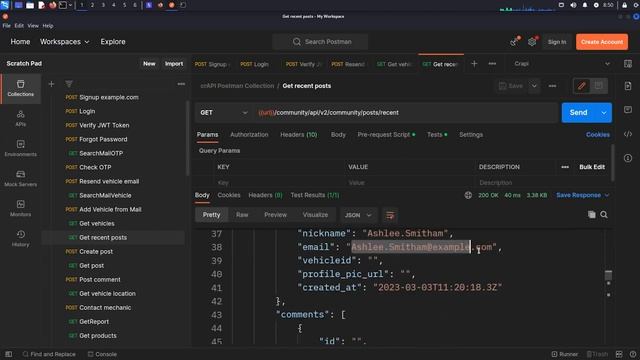Open the Help menu
The height and width of the screenshot is (360, 640).
tap(48, 26)
